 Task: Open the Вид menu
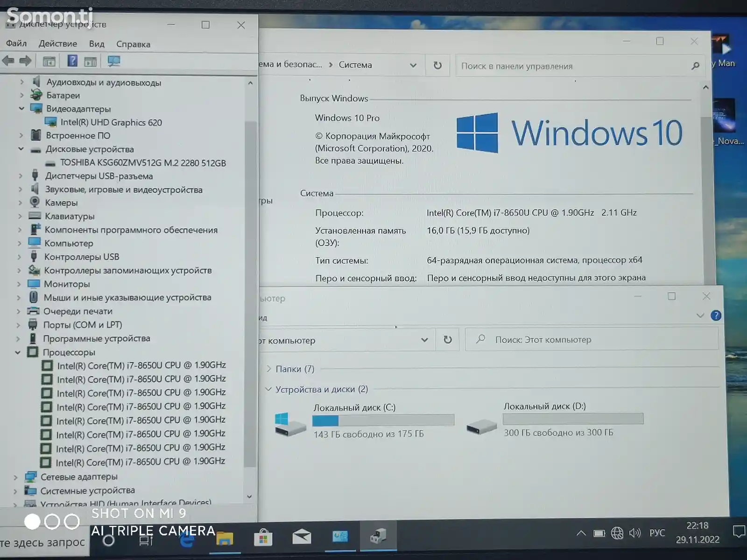pyautogui.click(x=97, y=44)
